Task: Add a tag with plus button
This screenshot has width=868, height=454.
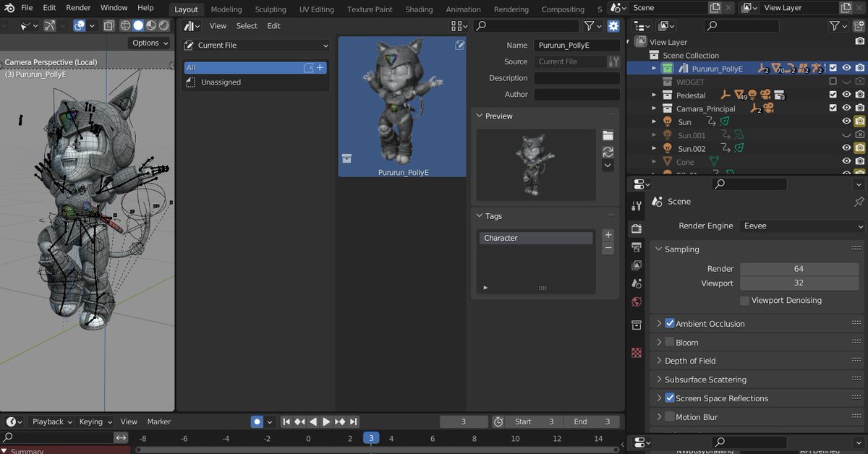Action: (608, 235)
